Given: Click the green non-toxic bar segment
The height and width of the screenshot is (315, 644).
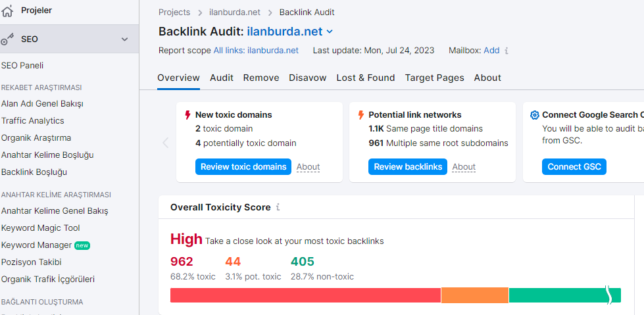Looking at the screenshot, I should [564, 295].
